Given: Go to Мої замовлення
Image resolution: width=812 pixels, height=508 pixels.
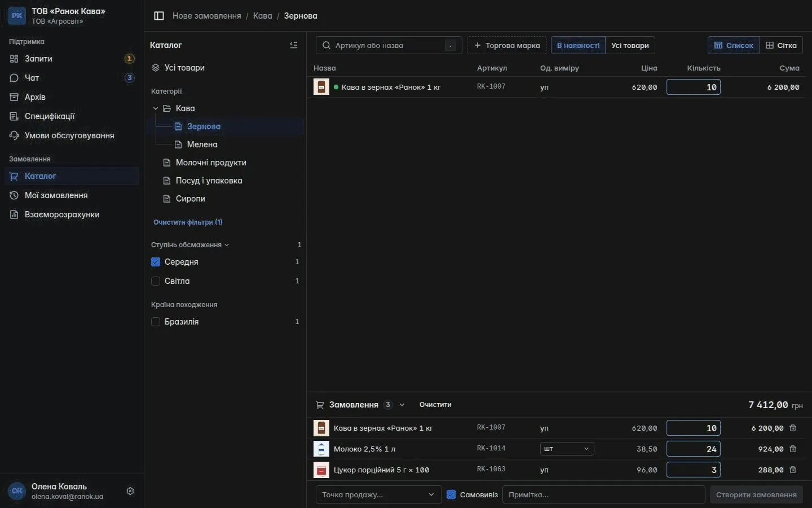Looking at the screenshot, I should pyautogui.click(x=72, y=195).
